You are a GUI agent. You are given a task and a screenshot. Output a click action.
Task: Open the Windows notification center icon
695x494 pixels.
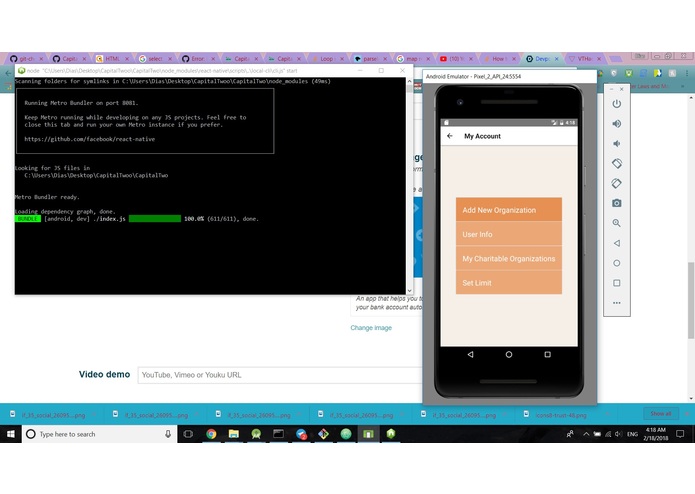point(680,434)
